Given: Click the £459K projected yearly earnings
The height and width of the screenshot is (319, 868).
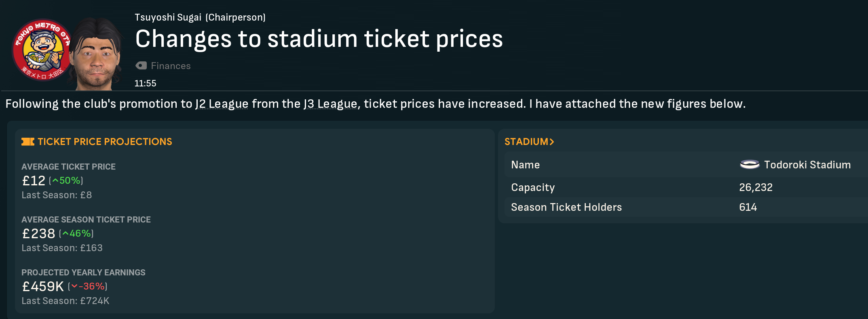Looking at the screenshot, I should point(43,287).
